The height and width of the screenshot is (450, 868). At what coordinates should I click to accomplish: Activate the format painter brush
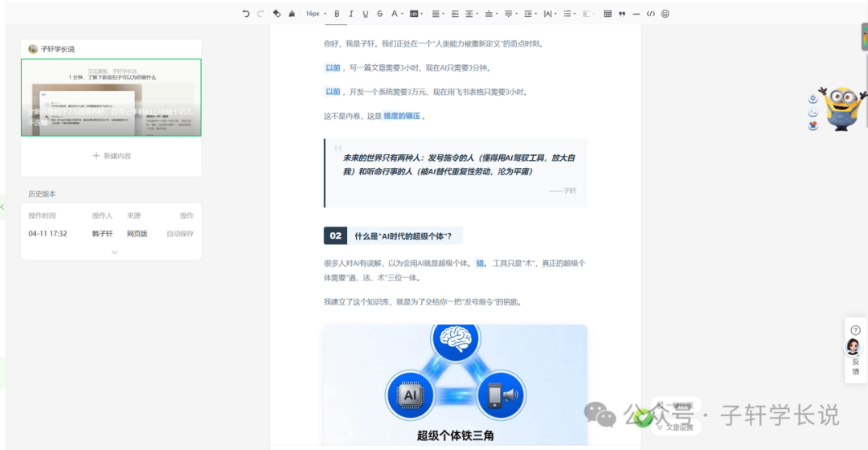tap(292, 14)
